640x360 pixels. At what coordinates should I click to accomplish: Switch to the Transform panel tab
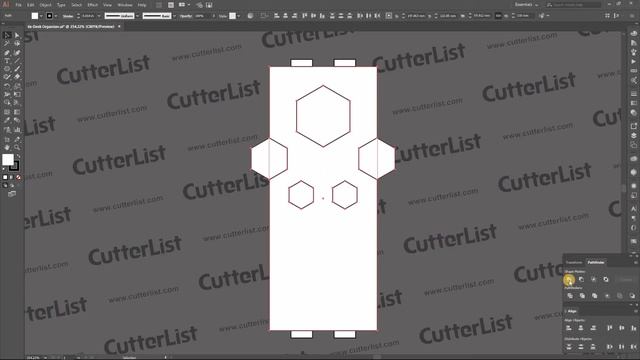point(574,262)
